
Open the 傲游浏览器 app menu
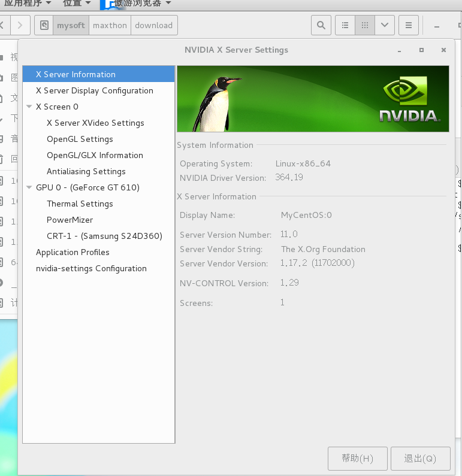coord(136,4)
